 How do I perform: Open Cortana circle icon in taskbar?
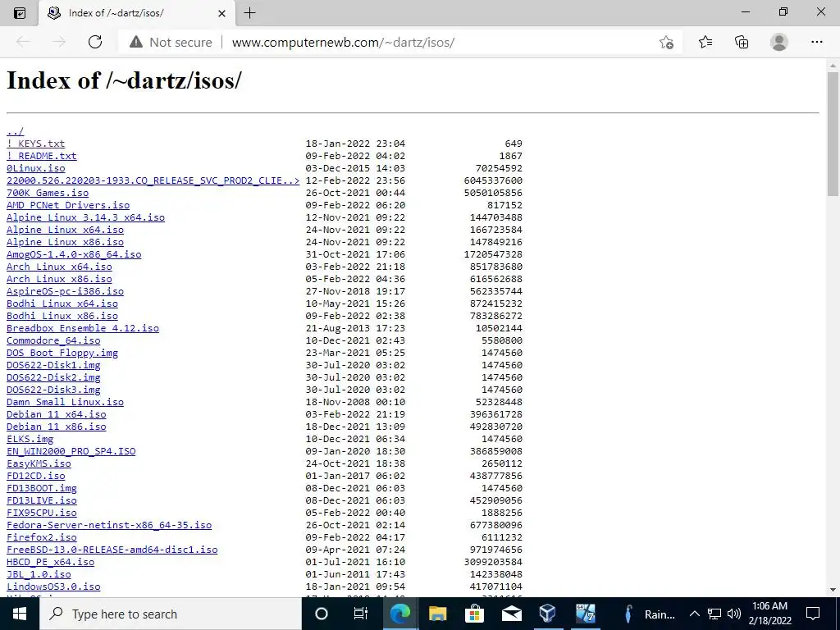(x=321, y=614)
